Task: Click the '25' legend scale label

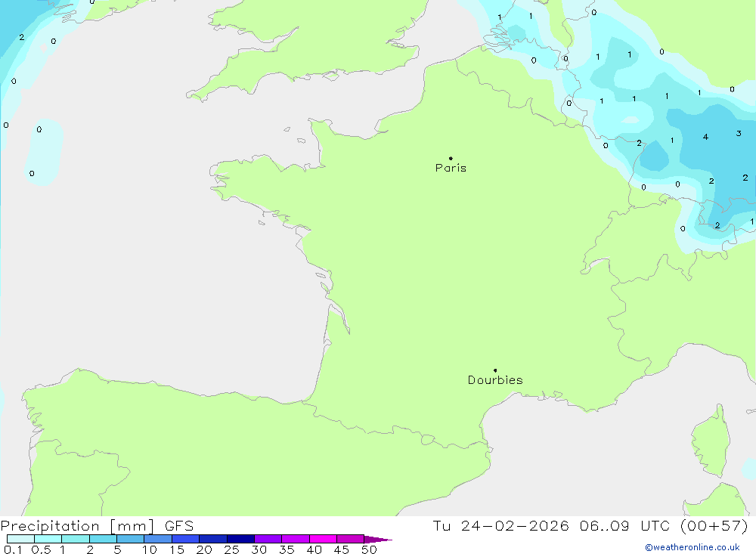Action: click(x=231, y=549)
